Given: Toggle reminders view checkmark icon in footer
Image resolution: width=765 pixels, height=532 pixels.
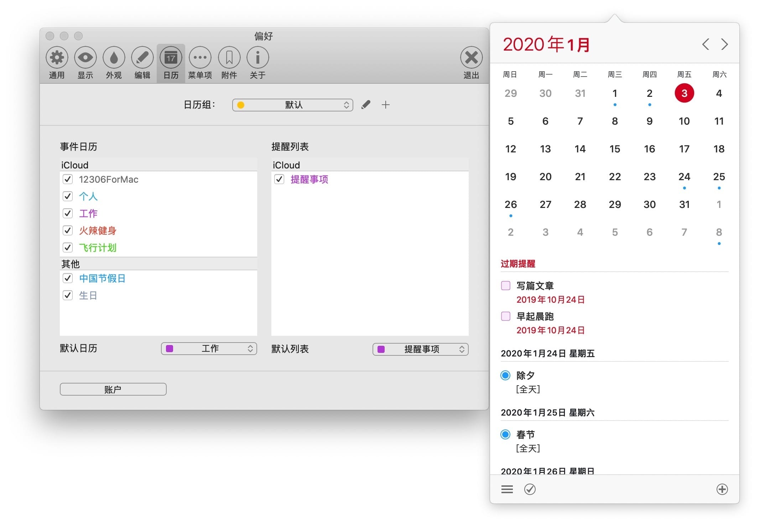Looking at the screenshot, I should point(530,489).
